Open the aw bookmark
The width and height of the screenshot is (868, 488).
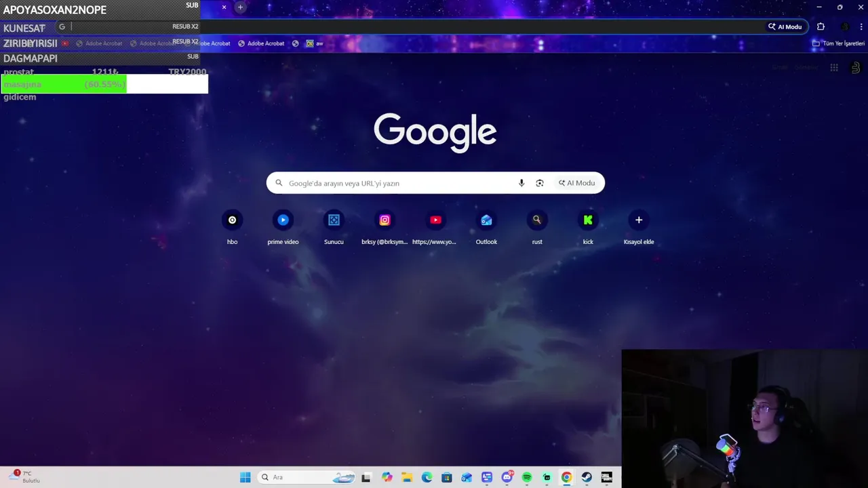click(315, 43)
